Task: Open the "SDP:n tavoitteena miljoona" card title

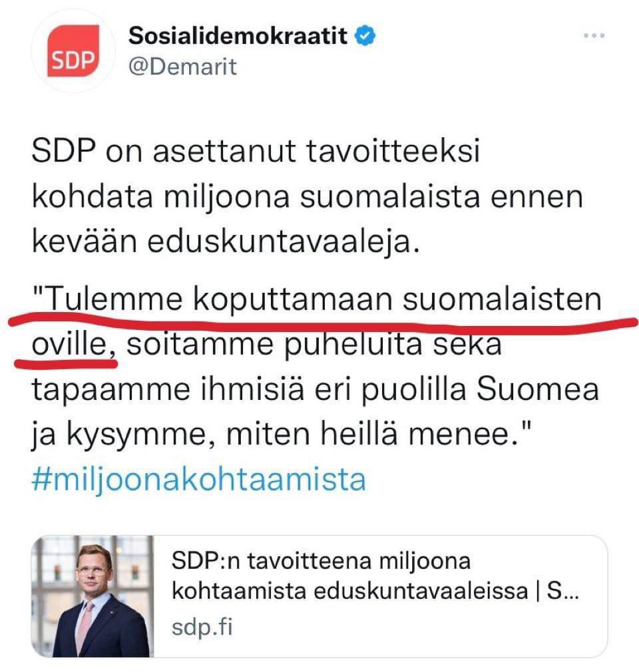Action: click(321, 562)
